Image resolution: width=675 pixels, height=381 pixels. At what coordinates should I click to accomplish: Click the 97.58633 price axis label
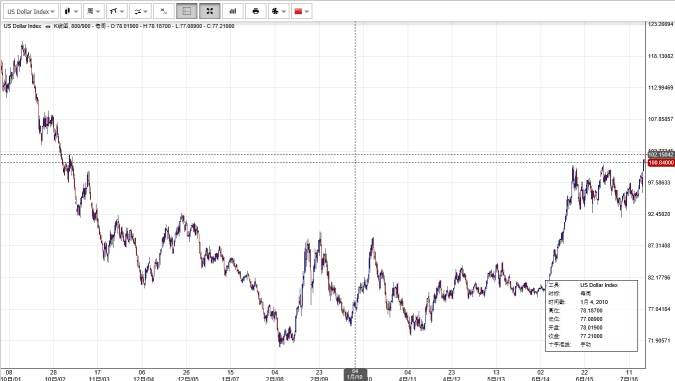[x=659, y=183]
